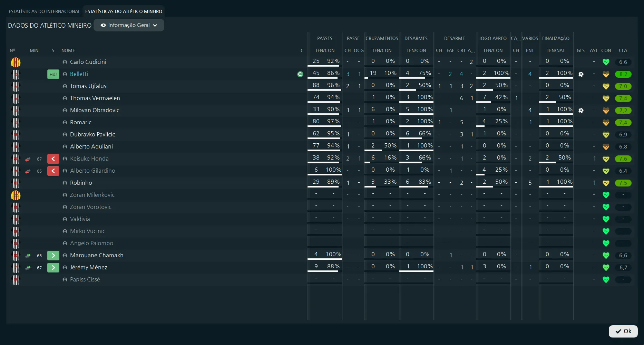Click Alberto Gilardino's swap arrows icon
The width and height of the screenshot is (644, 345).
[28, 171]
